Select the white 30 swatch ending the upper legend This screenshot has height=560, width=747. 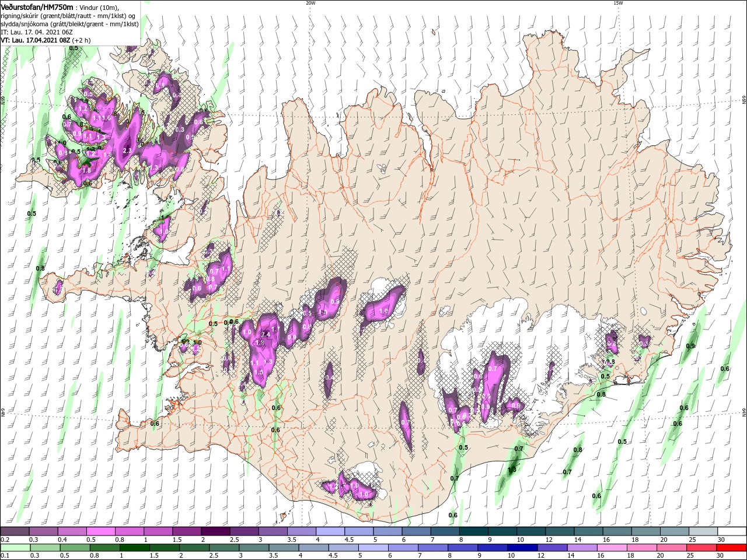click(x=732, y=531)
